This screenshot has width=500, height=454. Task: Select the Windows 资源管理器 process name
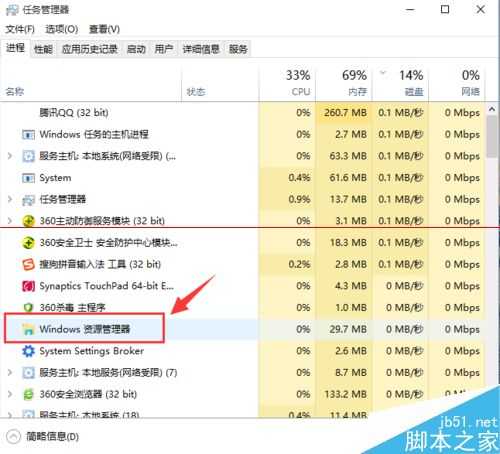pos(85,329)
